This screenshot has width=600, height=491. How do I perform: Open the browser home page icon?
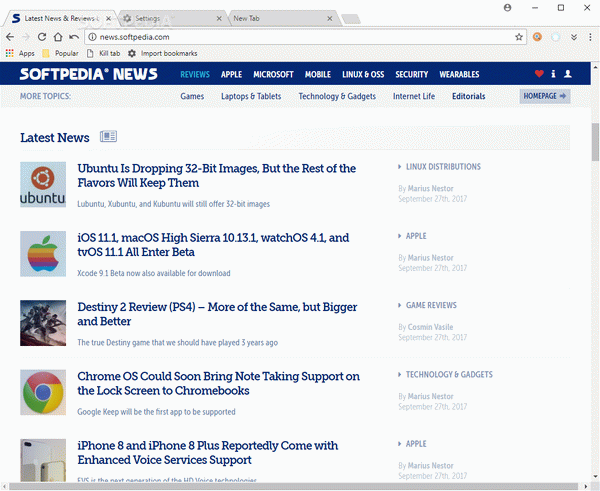(58, 37)
